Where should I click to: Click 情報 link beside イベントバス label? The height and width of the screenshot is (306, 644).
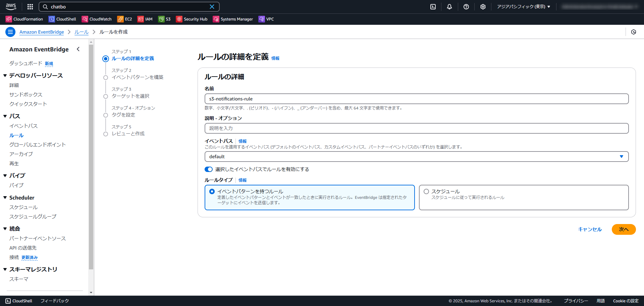[243, 141]
